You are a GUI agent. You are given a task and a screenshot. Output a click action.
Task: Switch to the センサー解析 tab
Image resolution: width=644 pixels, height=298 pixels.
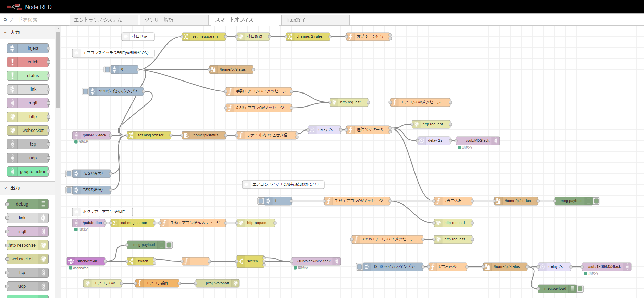click(174, 20)
